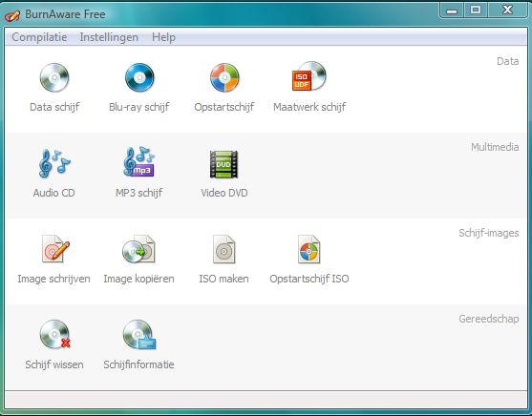Click the Video DVD text label
Image resolution: width=532 pixels, height=416 pixels.
224,193
